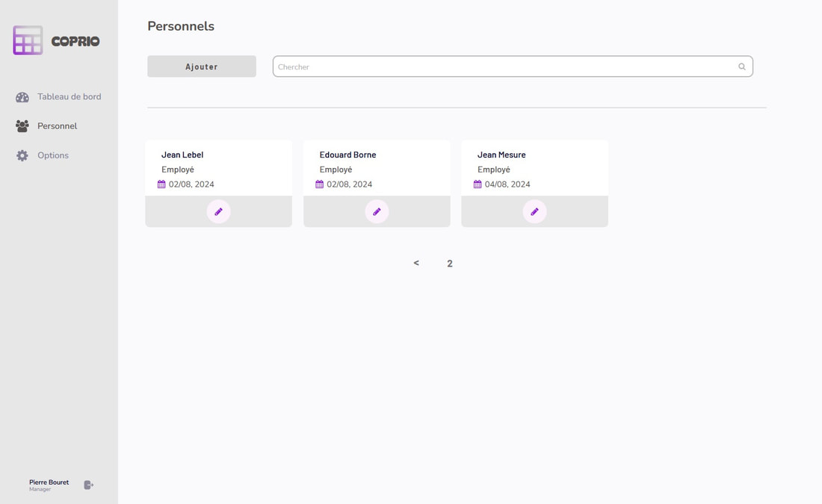Click the magnifier icon in search bar
Viewport: 822px width, 504px height.
coord(742,66)
